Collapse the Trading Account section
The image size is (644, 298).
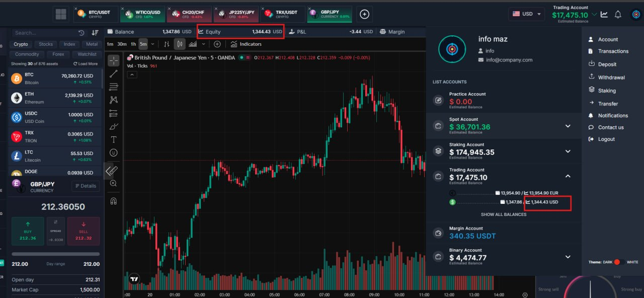(x=568, y=176)
